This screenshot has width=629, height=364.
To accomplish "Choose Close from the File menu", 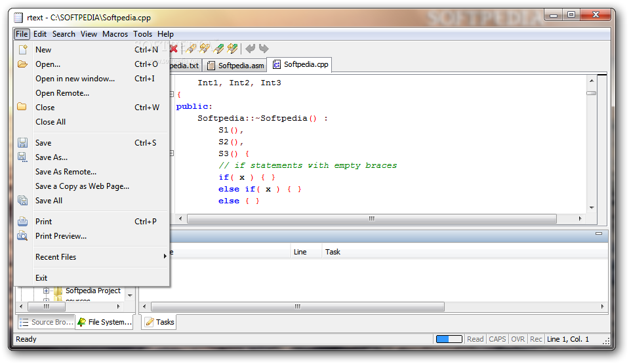I will [91, 108].
